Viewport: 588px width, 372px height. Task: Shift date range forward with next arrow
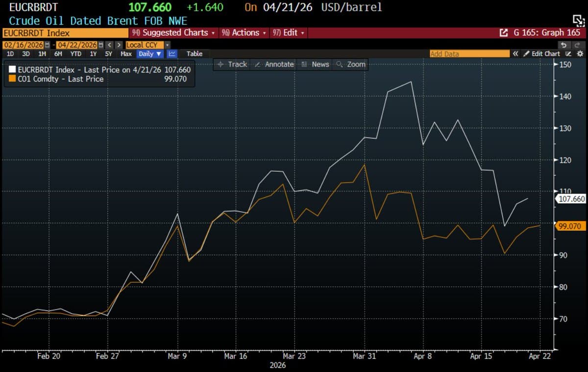tap(119, 45)
